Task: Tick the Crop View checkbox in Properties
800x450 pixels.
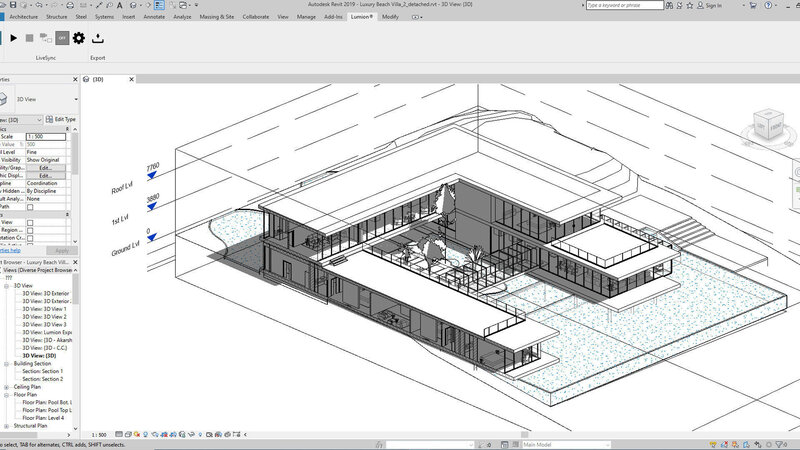Action: [30, 222]
